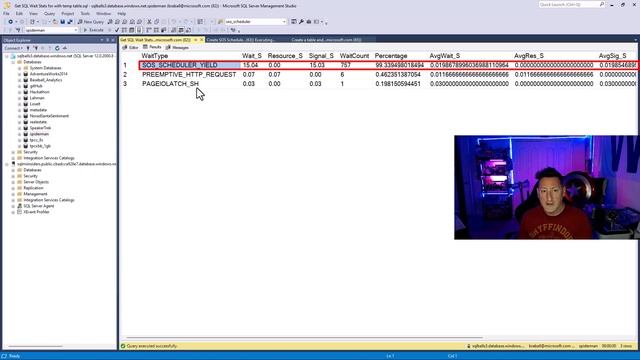The height and width of the screenshot is (360, 640).
Task: Switch to the Editor tab
Action: [x=130, y=48]
